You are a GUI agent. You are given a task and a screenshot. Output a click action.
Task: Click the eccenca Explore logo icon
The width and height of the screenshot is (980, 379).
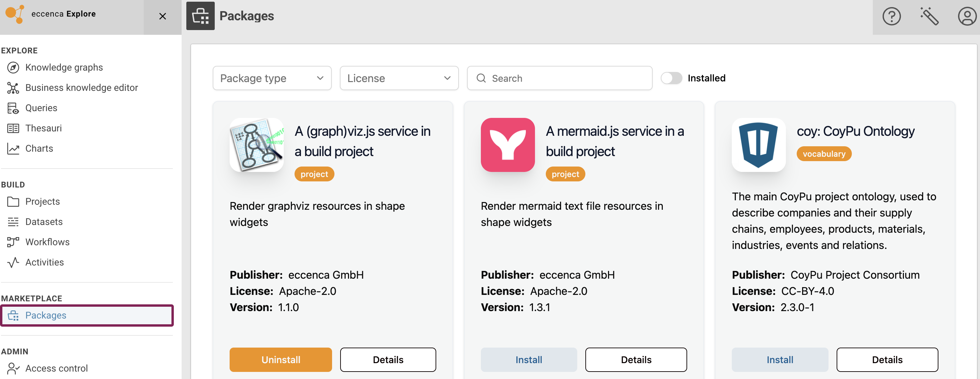click(15, 14)
